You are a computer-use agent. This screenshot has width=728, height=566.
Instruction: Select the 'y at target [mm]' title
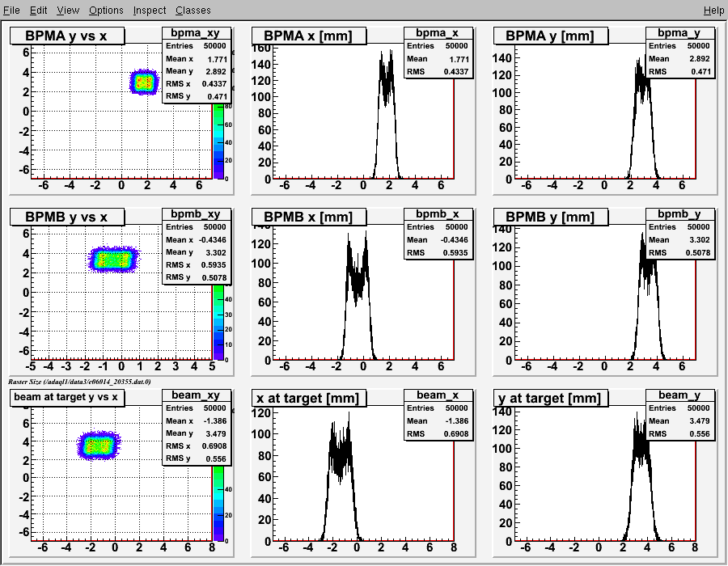[551, 398]
